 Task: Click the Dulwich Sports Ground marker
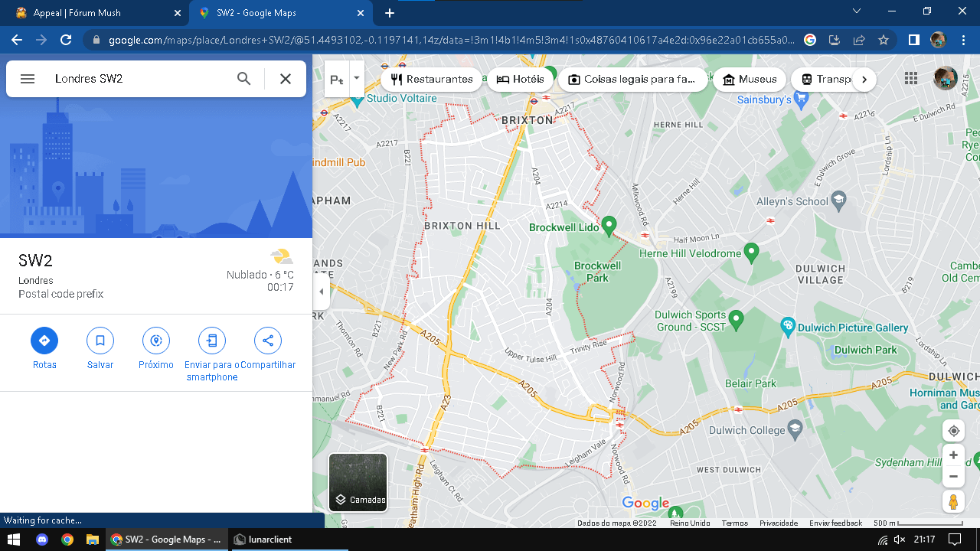point(736,318)
